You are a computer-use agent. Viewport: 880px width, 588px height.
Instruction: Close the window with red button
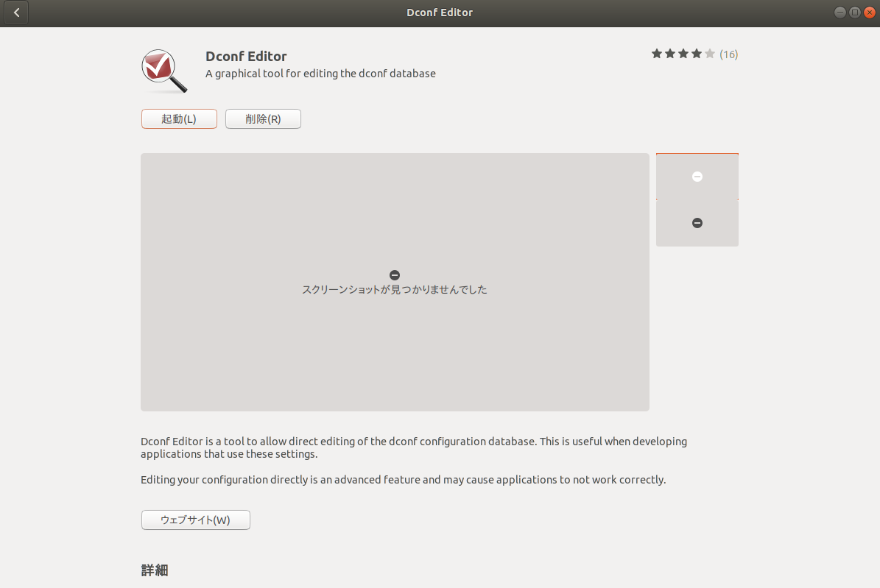tap(870, 13)
